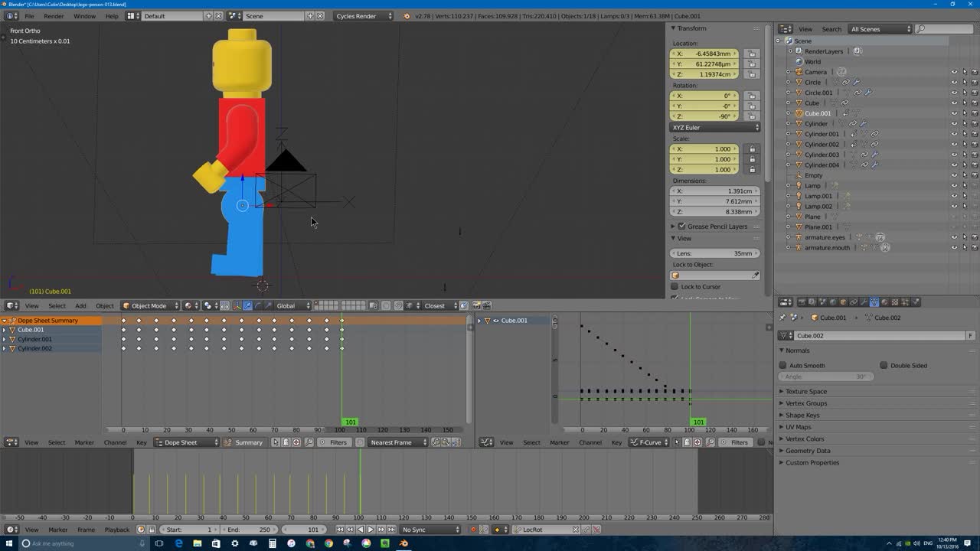The image size is (980, 551).
Task: Open the Nearest Frame snapping dropdown
Action: [x=396, y=442]
